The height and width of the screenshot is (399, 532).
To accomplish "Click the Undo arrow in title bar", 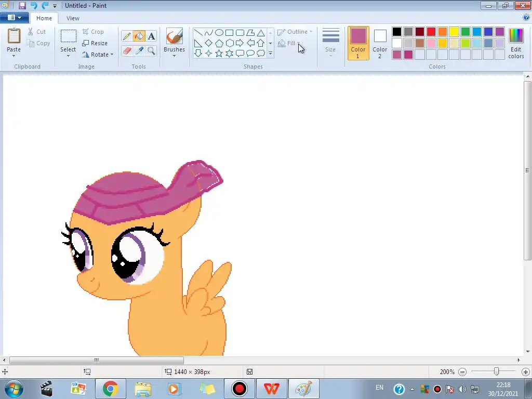I will click(34, 5).
